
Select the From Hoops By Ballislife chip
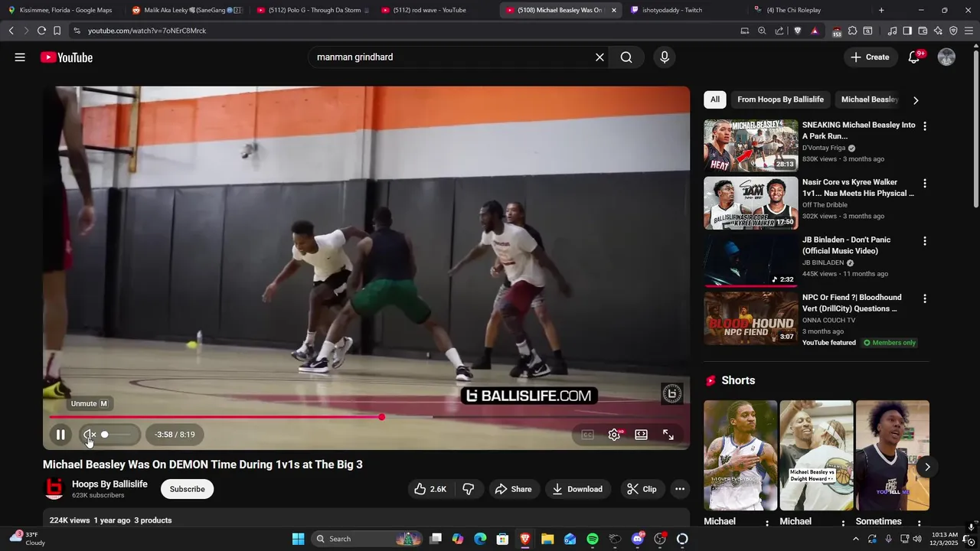click(x=780, y=99)
